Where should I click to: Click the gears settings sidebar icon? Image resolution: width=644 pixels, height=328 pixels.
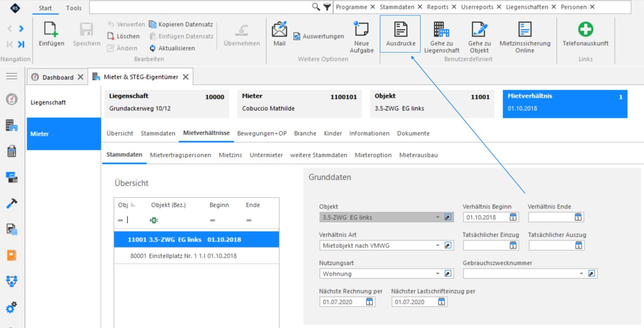[12, 307]
